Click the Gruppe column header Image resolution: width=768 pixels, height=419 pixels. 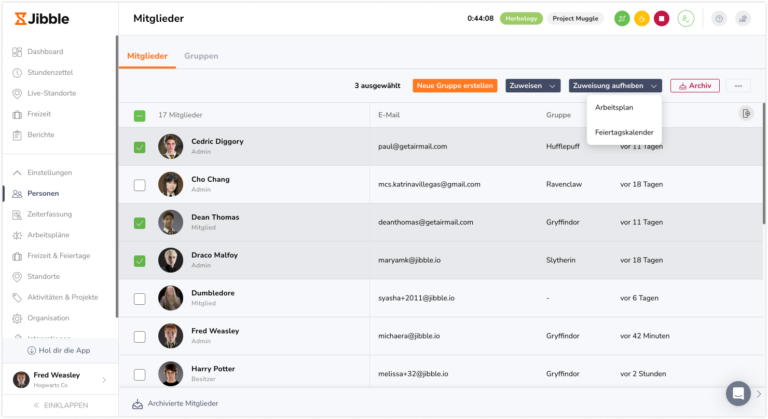pyautogui.click(x=558, y=115)
